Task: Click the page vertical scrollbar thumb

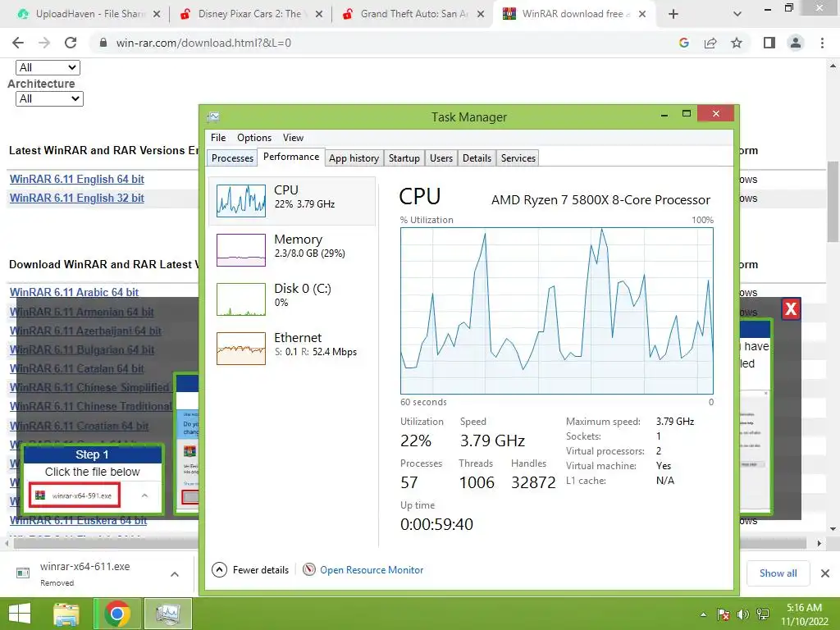Action: (x=833, y=202)
